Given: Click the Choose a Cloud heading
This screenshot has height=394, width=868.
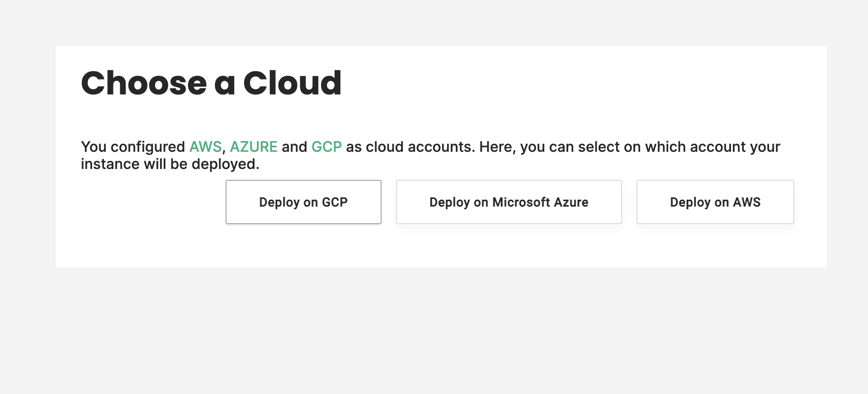Looking at the screenshot, I should (x=211, y=83).
